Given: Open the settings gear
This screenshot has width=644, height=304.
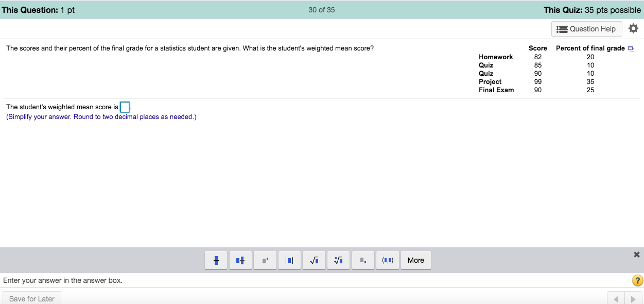Looking at the screenshot, I should (x=633, y=29).
